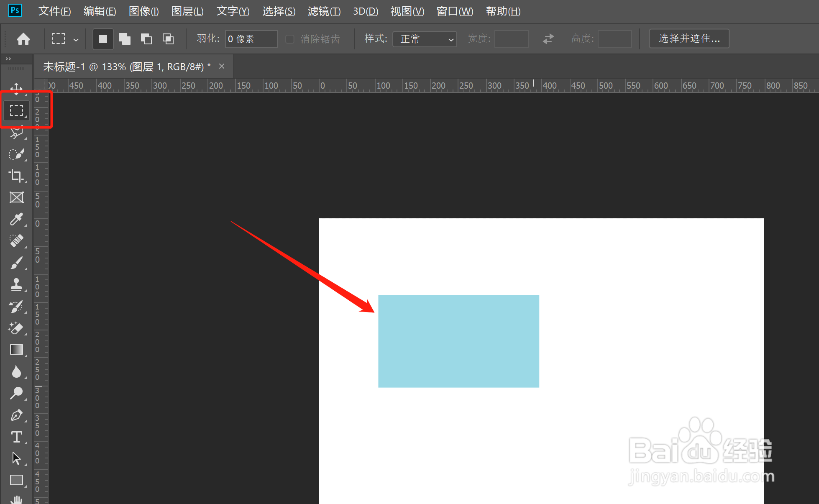The height and width of the screenshot is (504, 819).
Task: Toggle the 消除锯齿 anti-alias checkbox
Action: (289, 39)
